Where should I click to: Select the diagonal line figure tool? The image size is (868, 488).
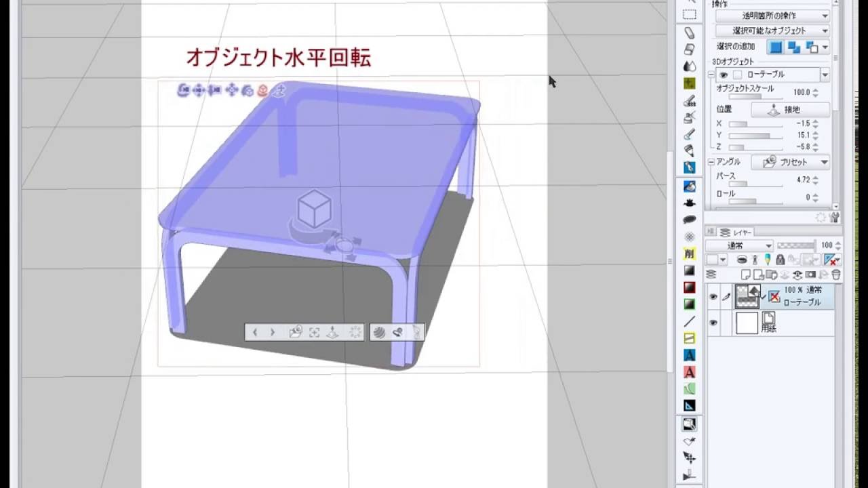click(x=690, y=321)
